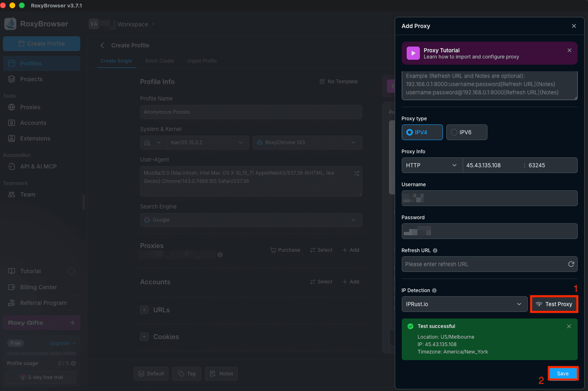
Task: Select the IPV6 proxy type
Action: 466,132
